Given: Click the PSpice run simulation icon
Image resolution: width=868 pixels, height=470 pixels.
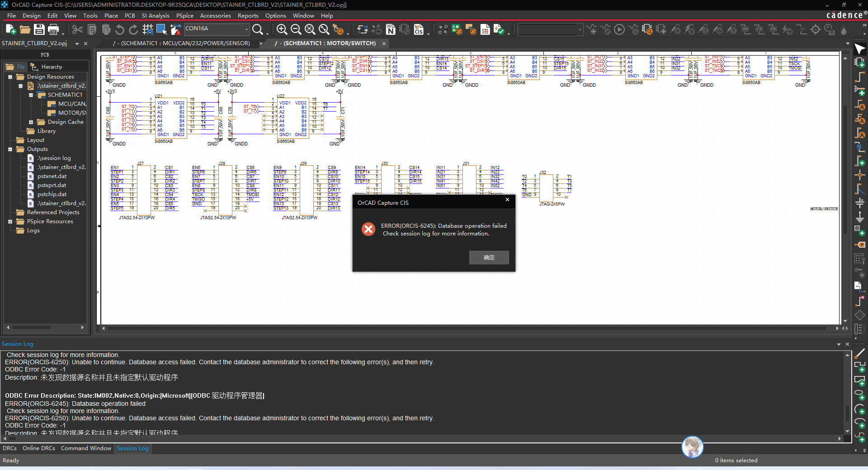Looking at the screenshot, I should tap(619, 30).
